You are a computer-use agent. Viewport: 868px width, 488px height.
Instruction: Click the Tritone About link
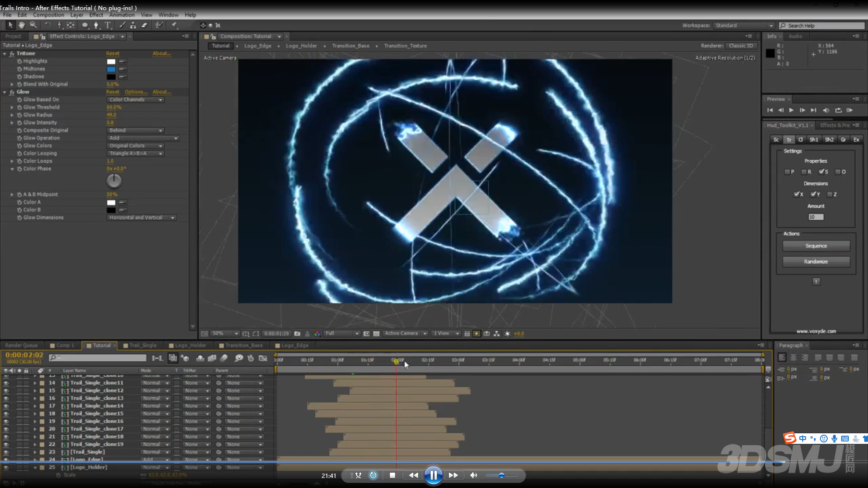click(162, 54)
